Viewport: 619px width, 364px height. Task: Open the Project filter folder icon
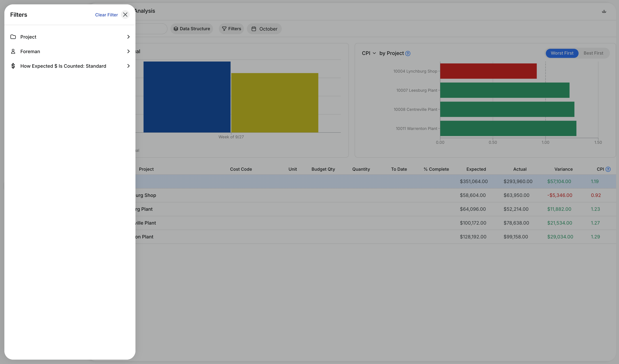point(13,37)
